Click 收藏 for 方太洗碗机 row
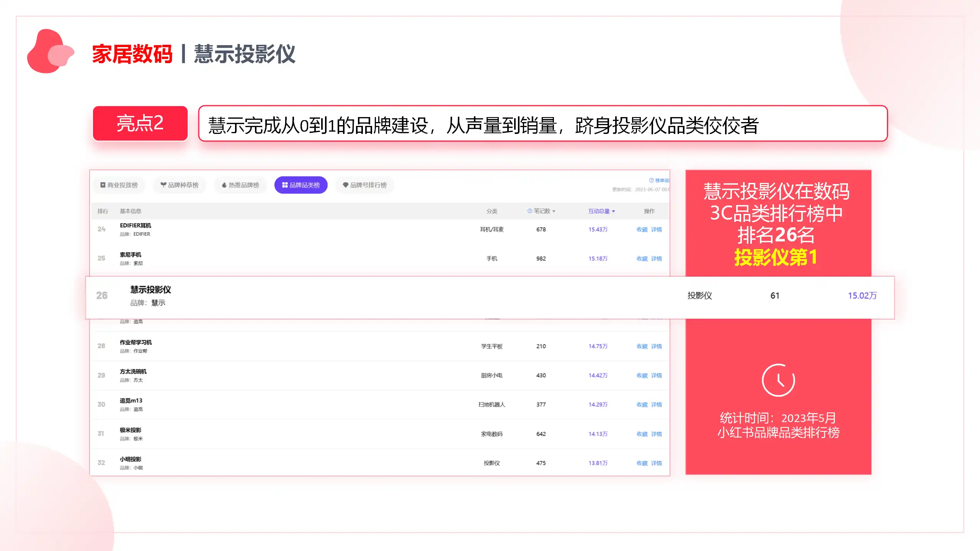Image resolution: width=980 pixels, height=551 pixels. point(642,375)
